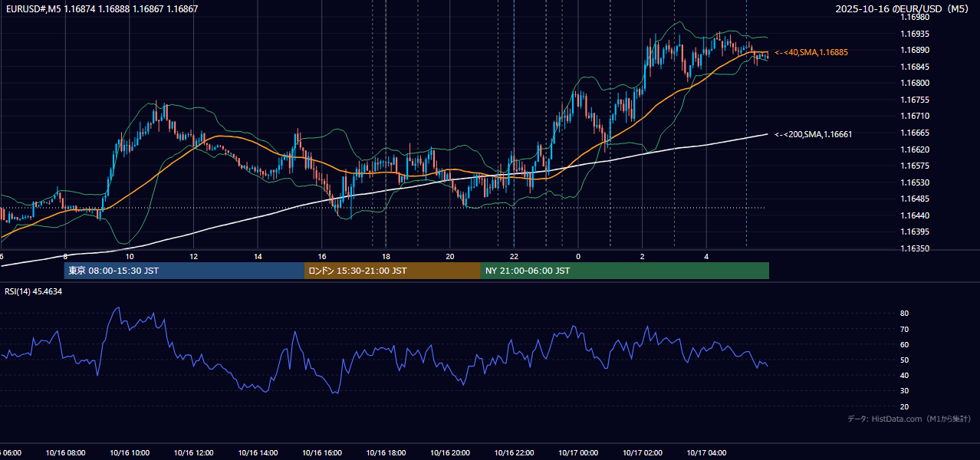Click price axis label 1.16980
The image size is (980, 460).
tap(916, 17)
